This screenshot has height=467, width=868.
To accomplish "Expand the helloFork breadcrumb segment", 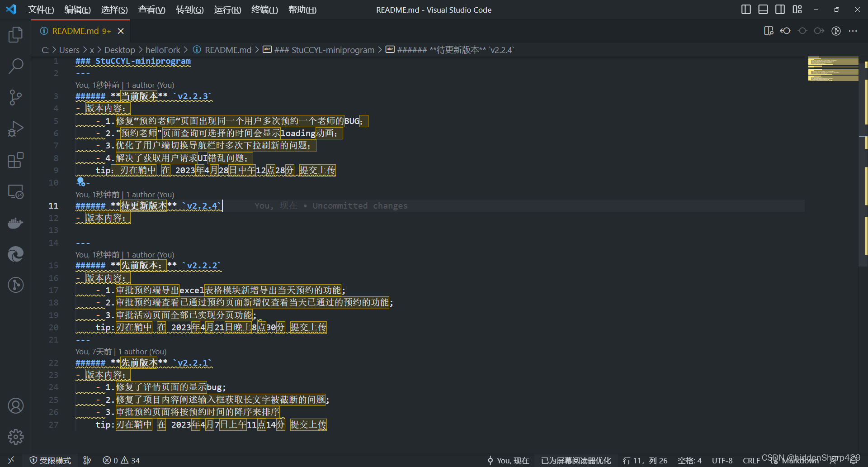I will pyautogui.click(x=163, y=50).
